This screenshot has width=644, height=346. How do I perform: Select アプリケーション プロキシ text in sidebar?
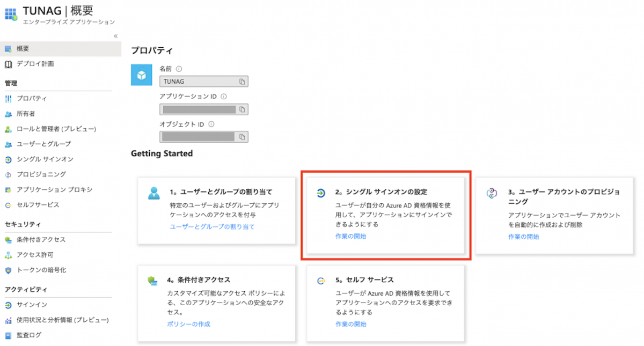tap(55, 189)
